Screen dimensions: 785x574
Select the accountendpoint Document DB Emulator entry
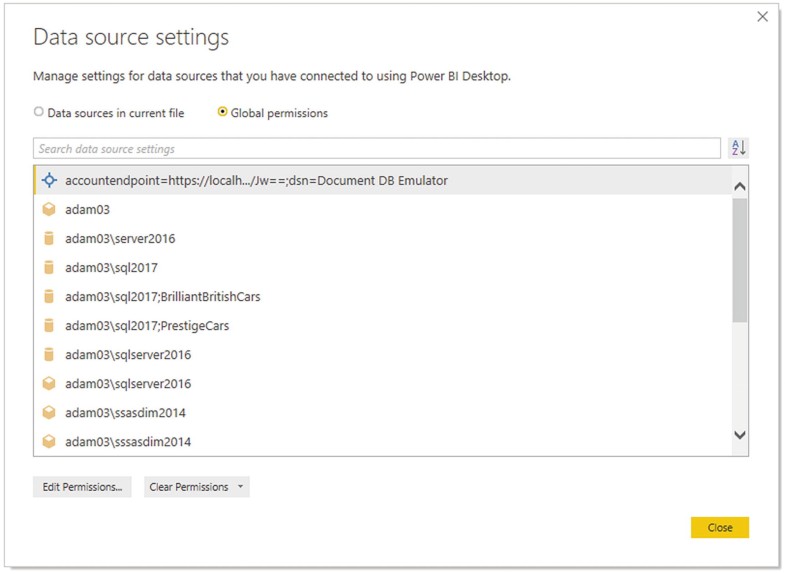point(383,180)
